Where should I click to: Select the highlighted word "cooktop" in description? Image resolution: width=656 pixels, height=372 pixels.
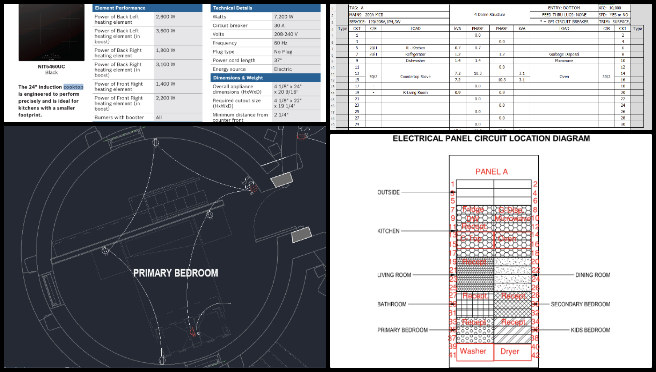(73, 87)
